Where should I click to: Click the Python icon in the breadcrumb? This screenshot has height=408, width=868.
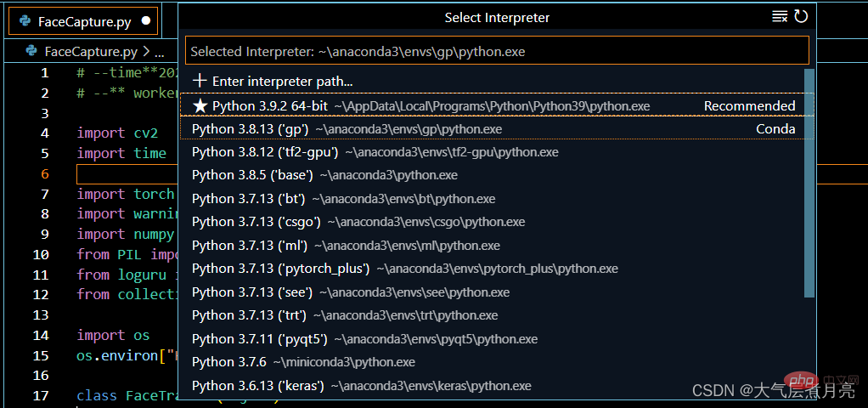(x=32, y=51)
